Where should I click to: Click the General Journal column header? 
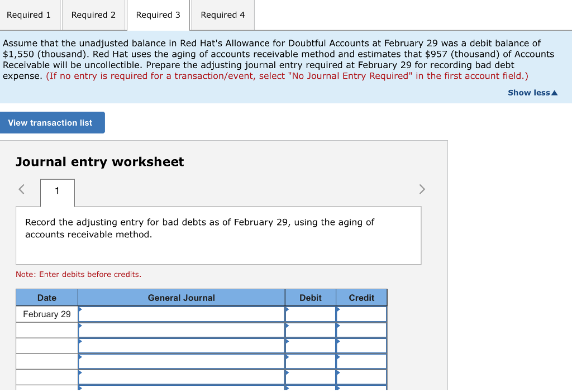point(182,298)
